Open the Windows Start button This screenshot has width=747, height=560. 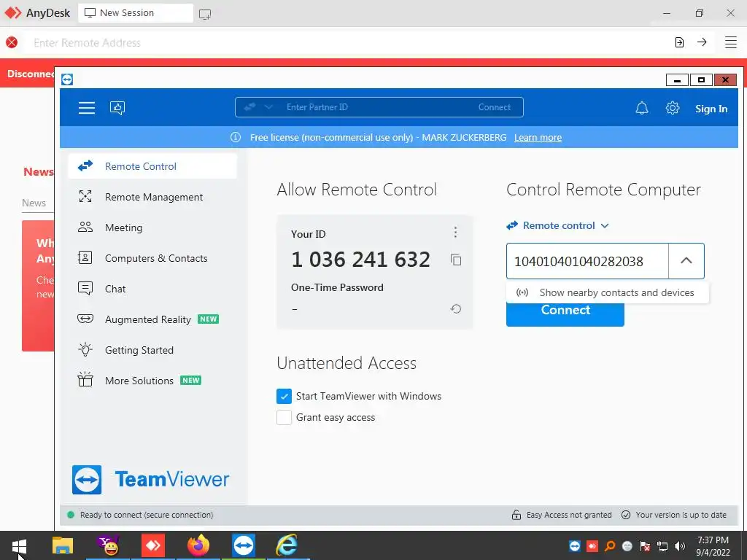pos(19,545)
